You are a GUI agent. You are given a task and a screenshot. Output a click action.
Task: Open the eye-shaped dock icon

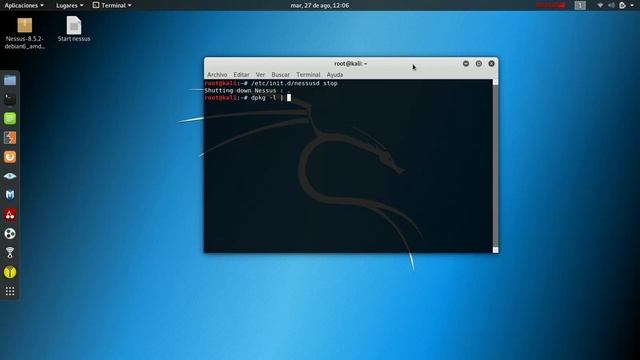(10, 176)
